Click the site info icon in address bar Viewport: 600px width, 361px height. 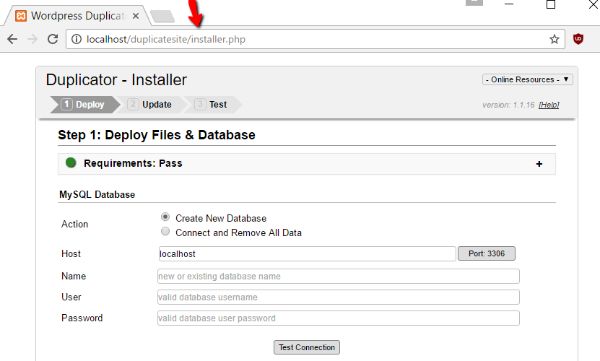[x=77, y=39]
